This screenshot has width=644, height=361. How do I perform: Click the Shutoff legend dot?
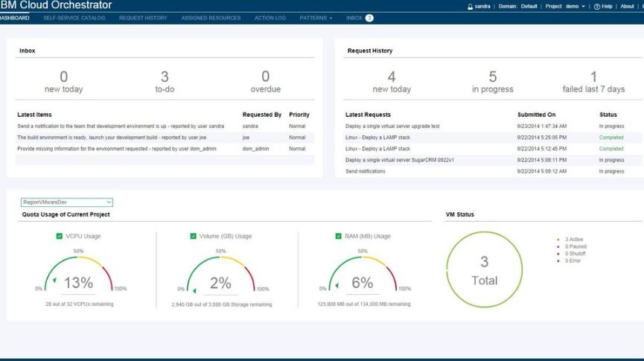pos(558,254)
